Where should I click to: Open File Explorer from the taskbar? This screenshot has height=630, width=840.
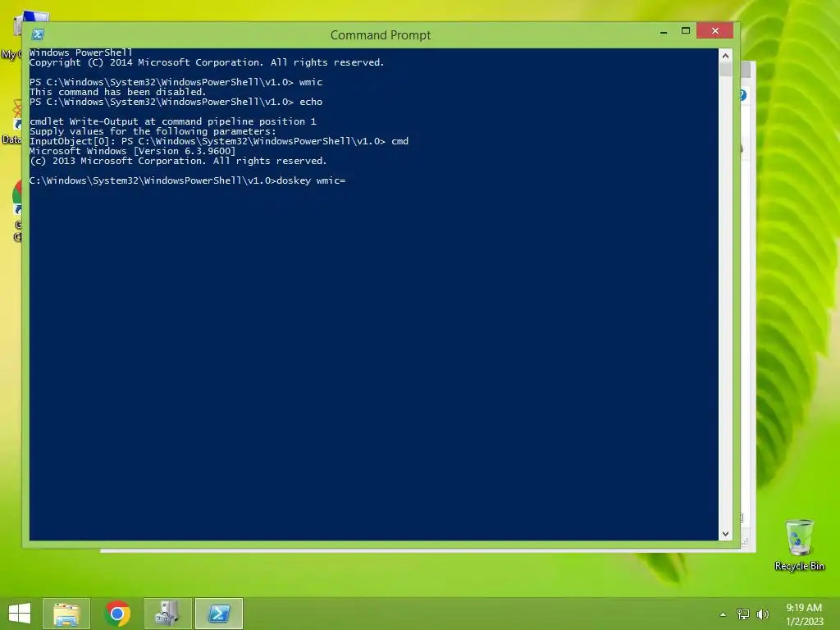[x=66, y=614]
